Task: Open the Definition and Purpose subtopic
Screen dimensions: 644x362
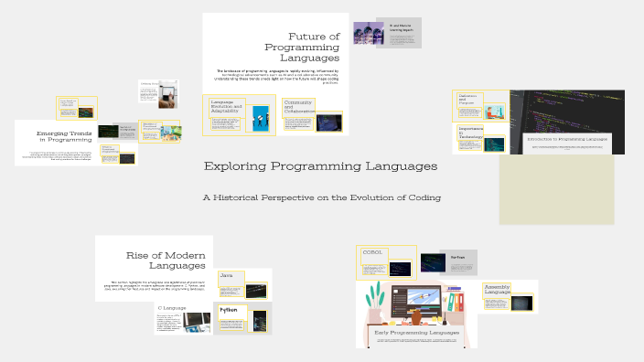Action: coord(481,106)
